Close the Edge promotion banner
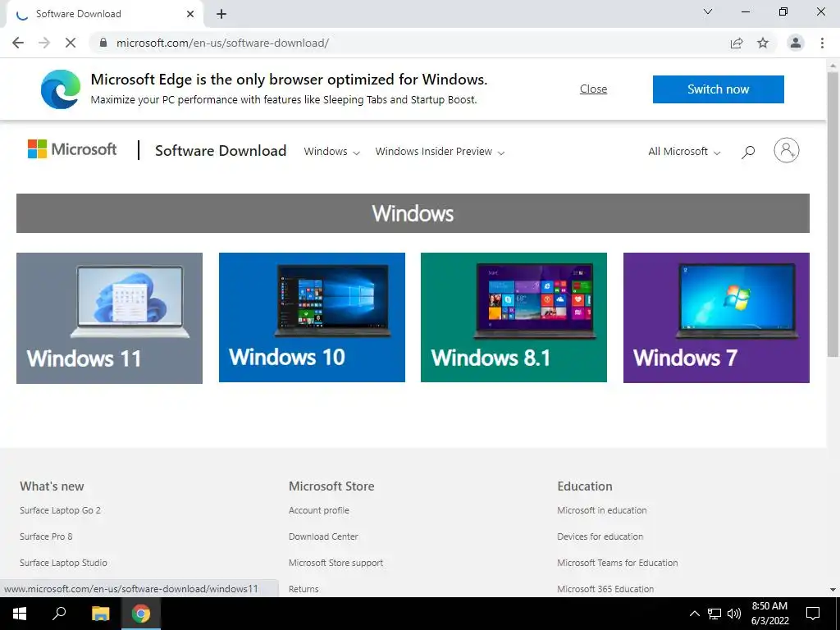Screen dimensions: 840x630 [x=593, y=89]
